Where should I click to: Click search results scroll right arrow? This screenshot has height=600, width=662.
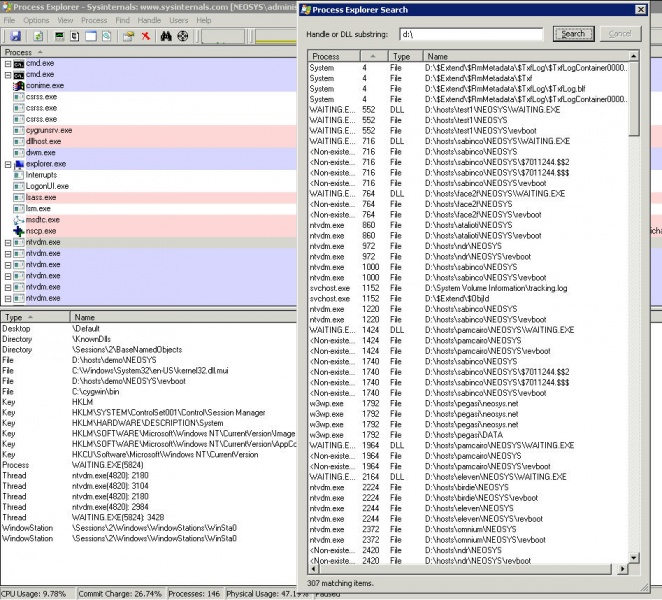[623, 569]
